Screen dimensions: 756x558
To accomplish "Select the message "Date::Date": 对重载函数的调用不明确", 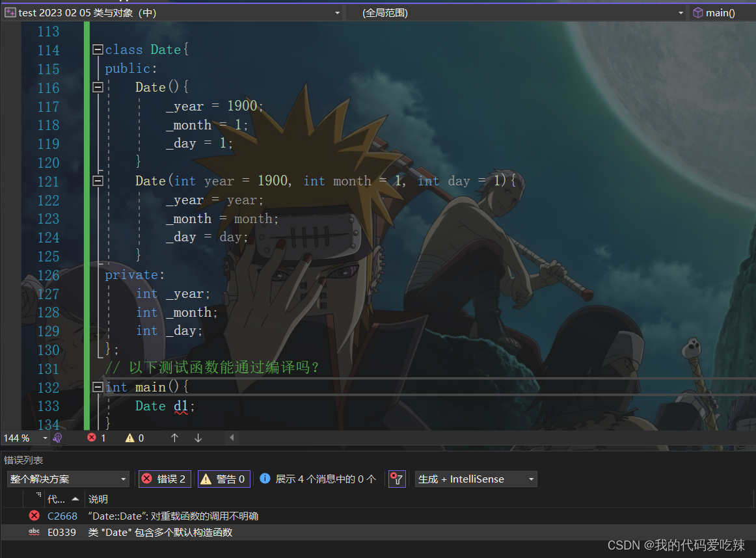I will [x=173, y=516].
